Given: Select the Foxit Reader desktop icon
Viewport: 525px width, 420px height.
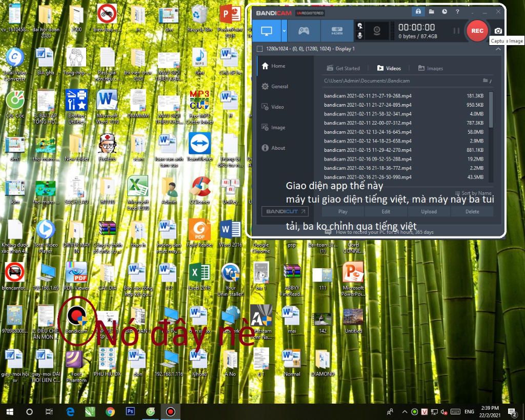Looking at the screenshot, I should (x=200, y=233).
